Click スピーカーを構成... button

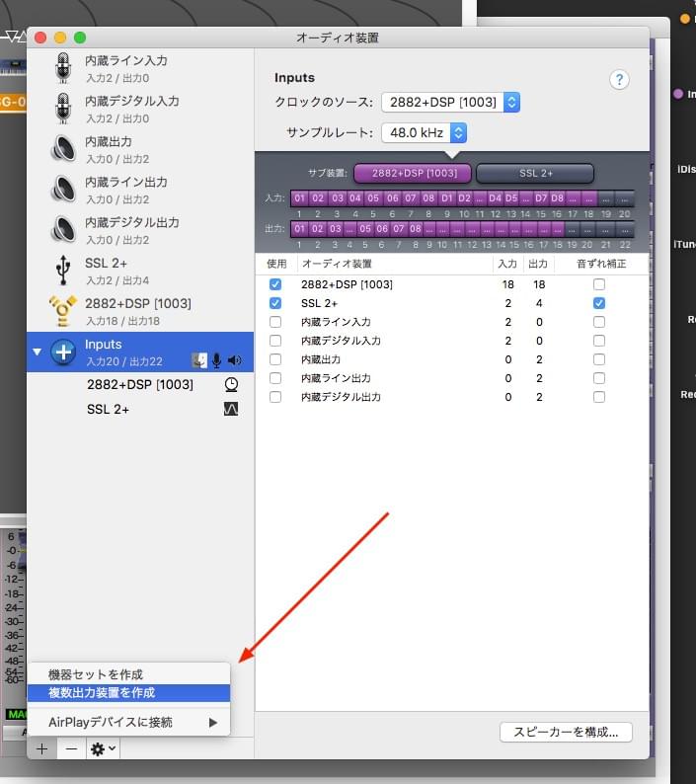click(x=566, y=732)
